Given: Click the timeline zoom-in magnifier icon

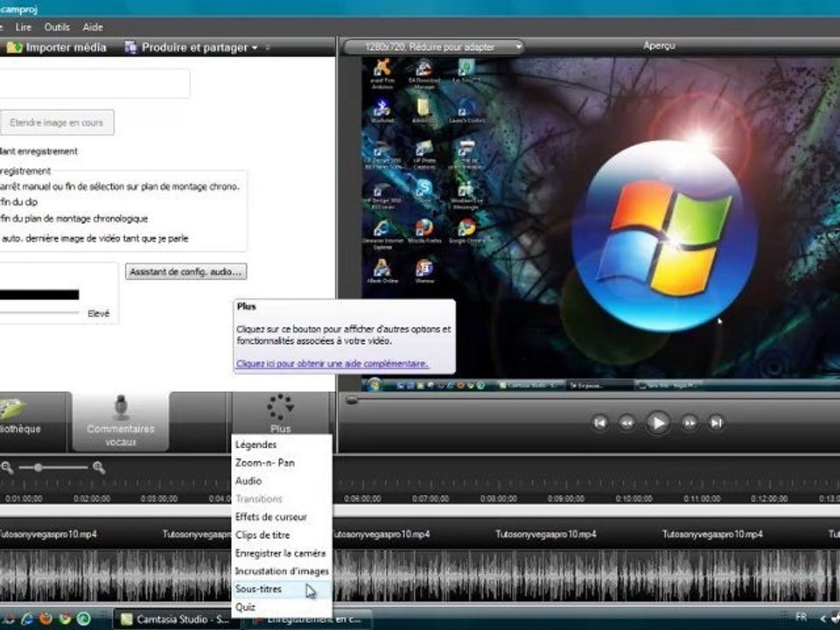Looking at the screenshot, I should point(99,467).
